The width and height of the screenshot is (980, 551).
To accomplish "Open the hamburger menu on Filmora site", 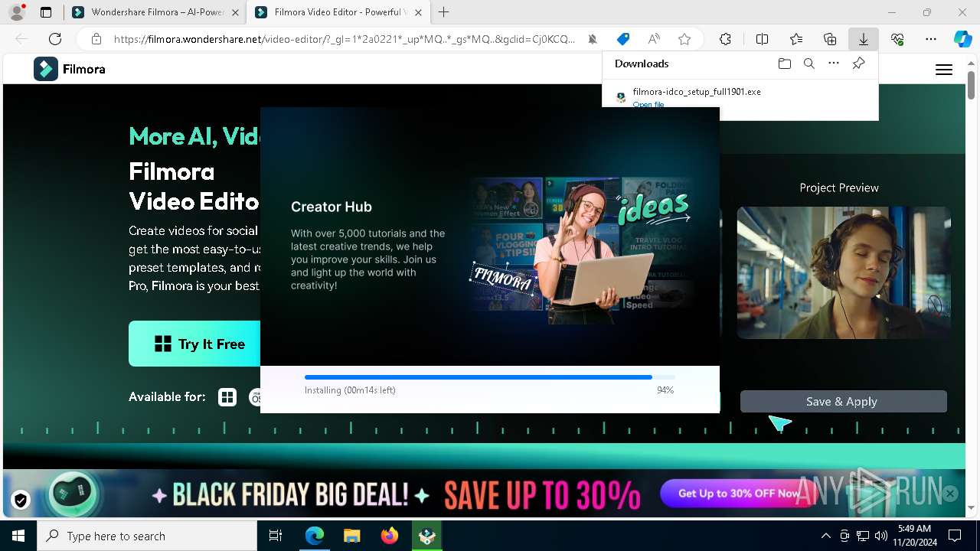I will 944,70.
